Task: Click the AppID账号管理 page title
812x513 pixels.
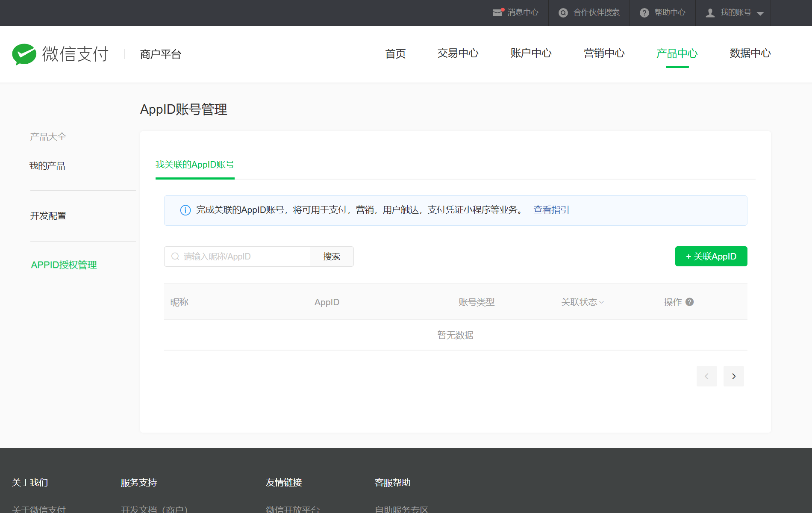Action: point(184,109)
